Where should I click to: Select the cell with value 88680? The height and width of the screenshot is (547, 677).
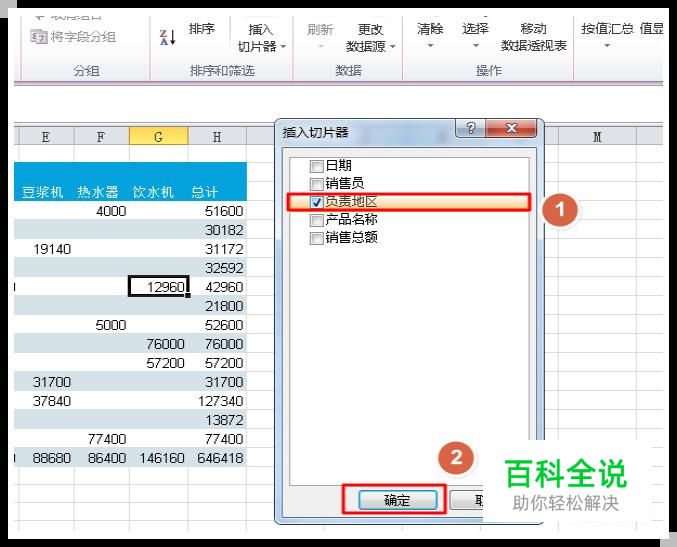pos(45,458)
